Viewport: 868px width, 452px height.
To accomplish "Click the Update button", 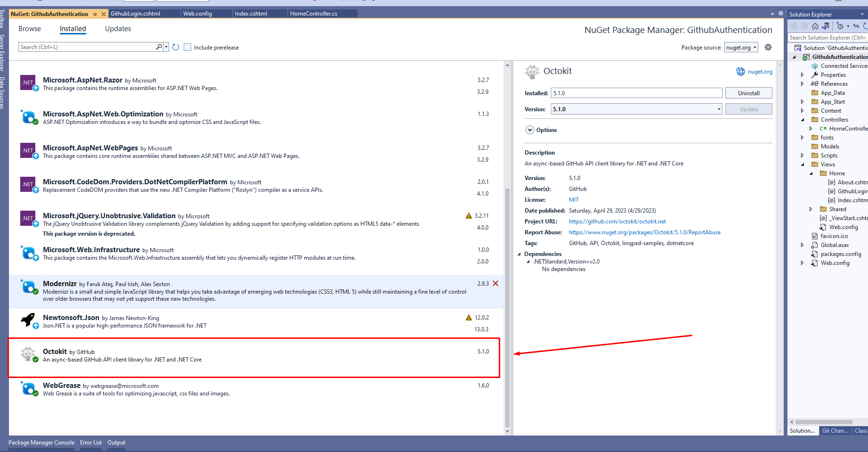I will point(749,109).
